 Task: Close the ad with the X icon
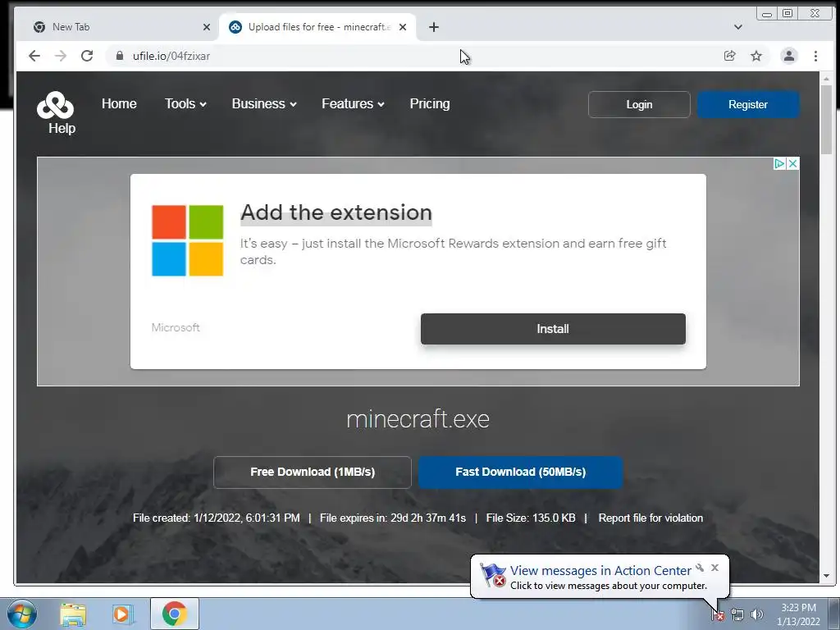tap(793, 163)
